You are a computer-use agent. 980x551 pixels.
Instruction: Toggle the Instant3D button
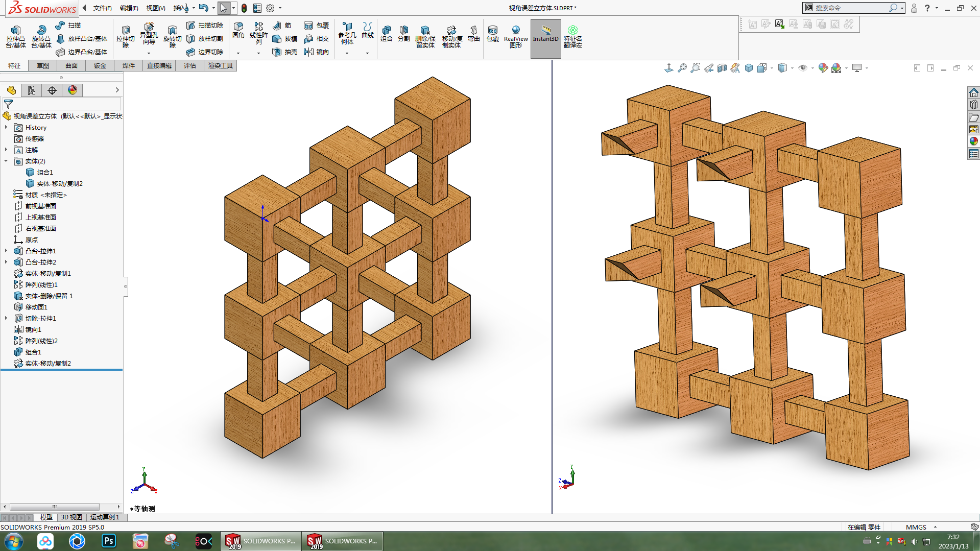click(546, 38)
